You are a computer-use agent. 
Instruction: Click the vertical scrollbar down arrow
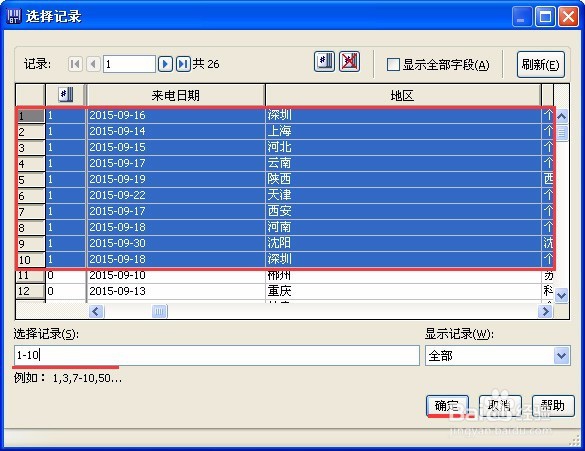click(561, 296)
